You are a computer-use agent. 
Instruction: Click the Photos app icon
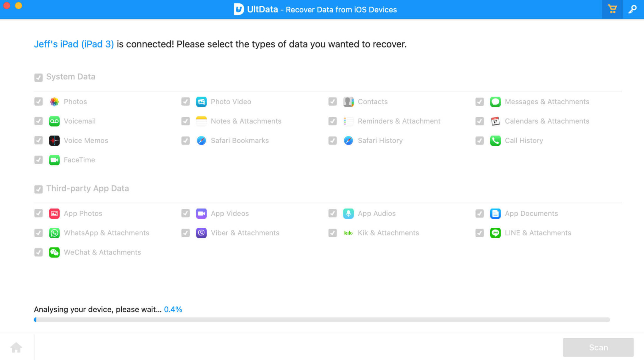coord(54,102)
